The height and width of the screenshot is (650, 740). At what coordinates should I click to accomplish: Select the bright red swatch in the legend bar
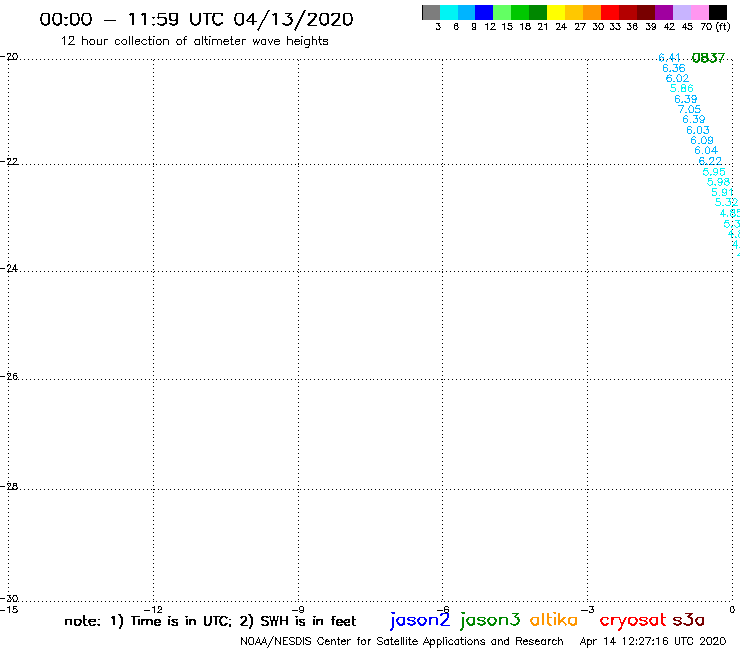click(x=610, y=12)
